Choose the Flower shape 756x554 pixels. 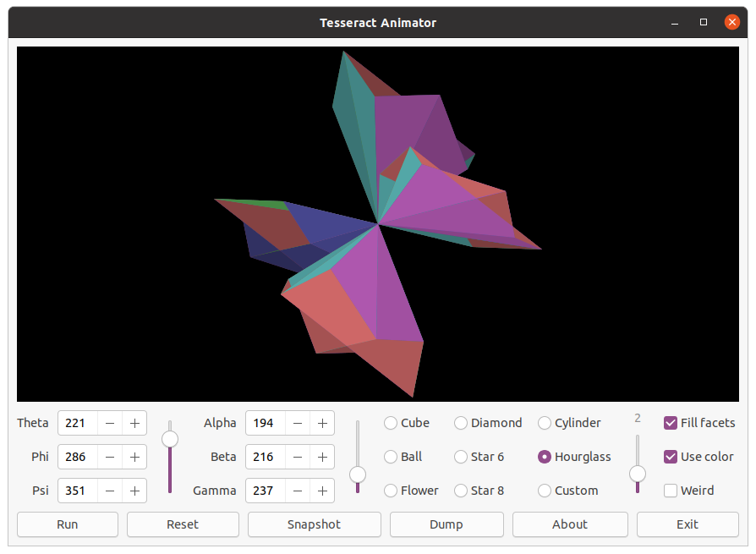pyautogui.click(x=411, y=491)
